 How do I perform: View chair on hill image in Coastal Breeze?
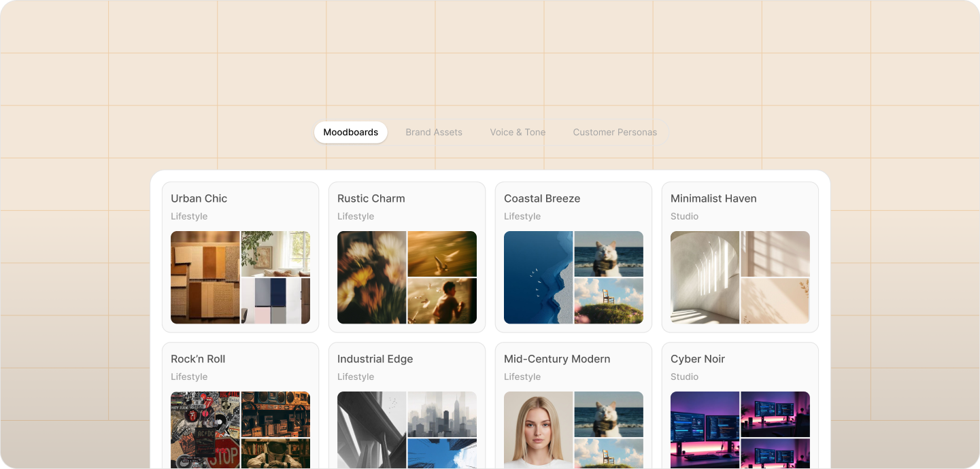[x=609, y=300]
